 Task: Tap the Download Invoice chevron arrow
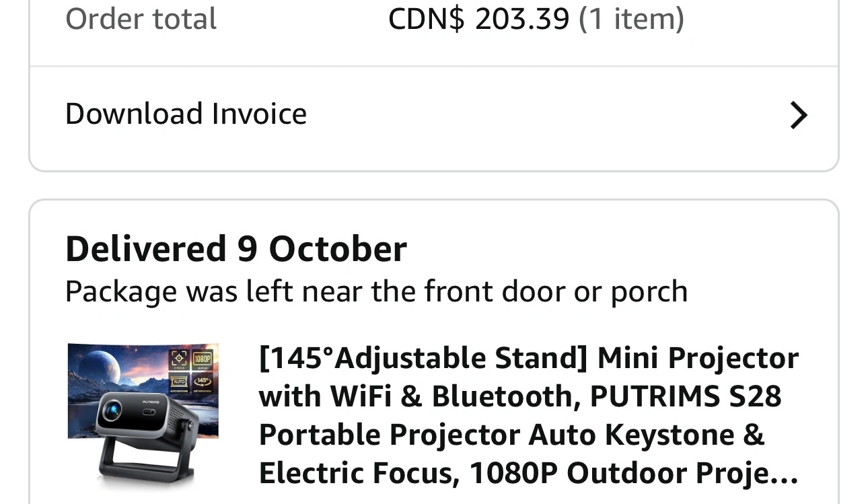[798, 115]
